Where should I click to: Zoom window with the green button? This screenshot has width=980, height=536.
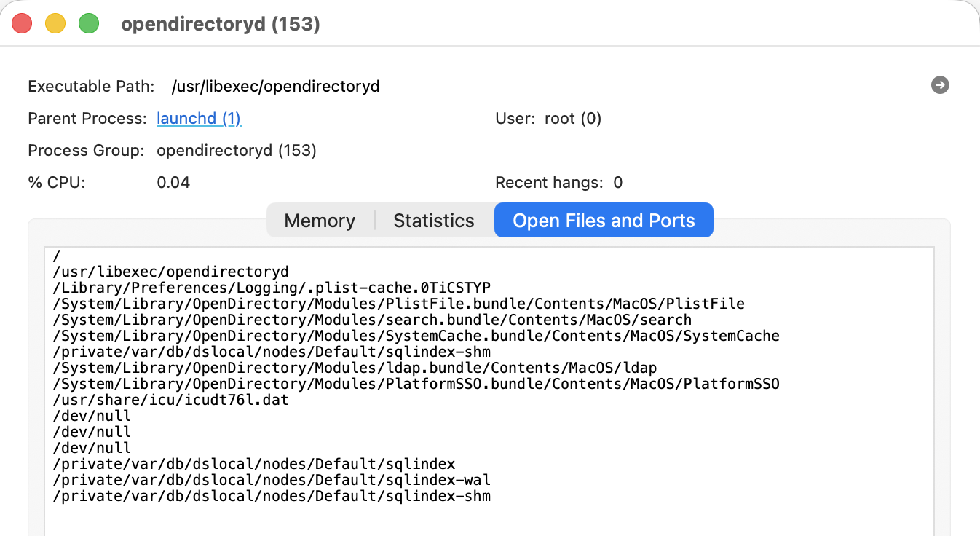tap(89, 24)
